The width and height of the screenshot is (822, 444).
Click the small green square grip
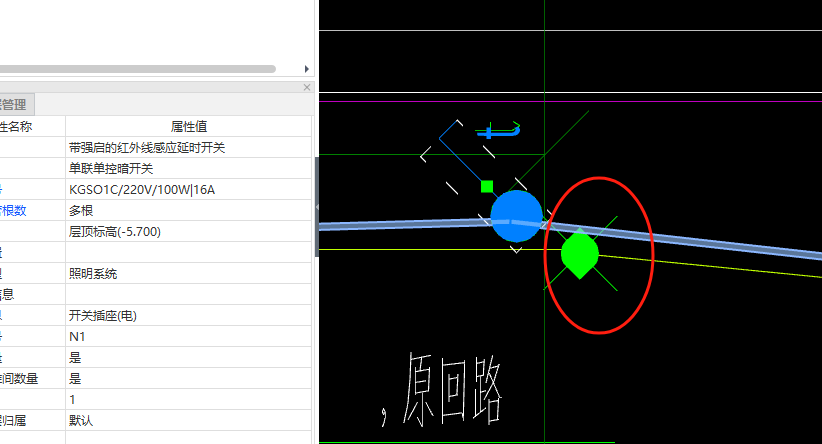click(487, 187)
